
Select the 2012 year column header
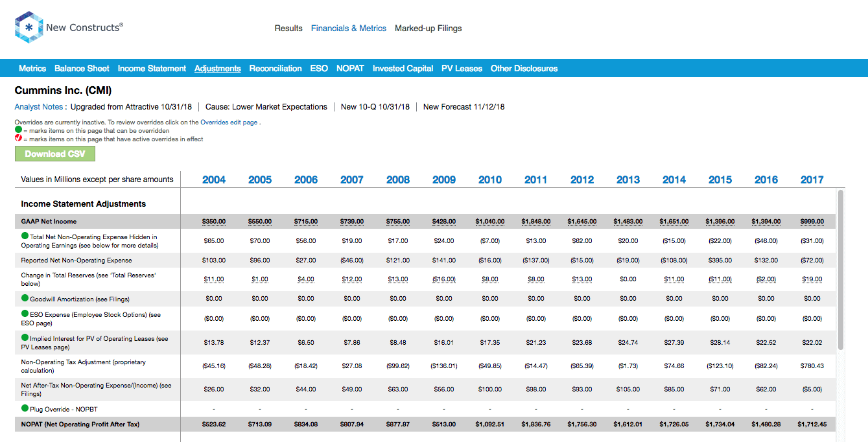[x=582, y=180]
